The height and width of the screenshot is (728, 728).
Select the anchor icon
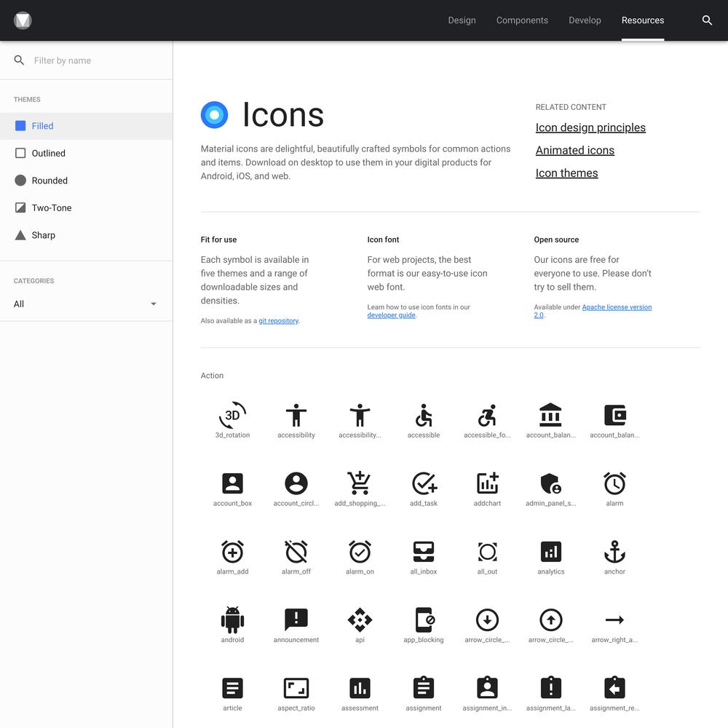614,552
